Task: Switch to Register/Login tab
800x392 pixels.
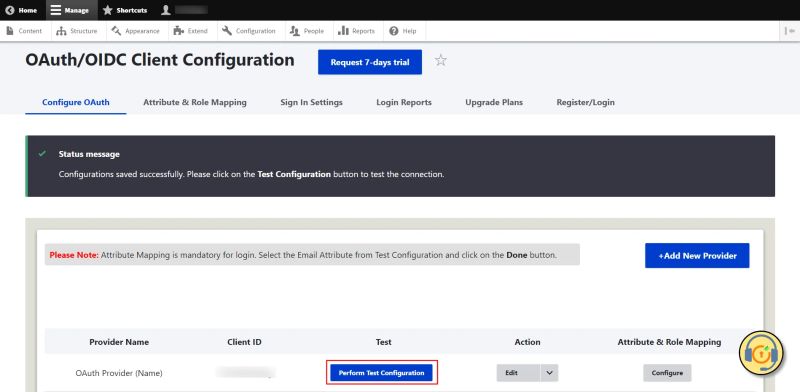Action: coord(585,102)
